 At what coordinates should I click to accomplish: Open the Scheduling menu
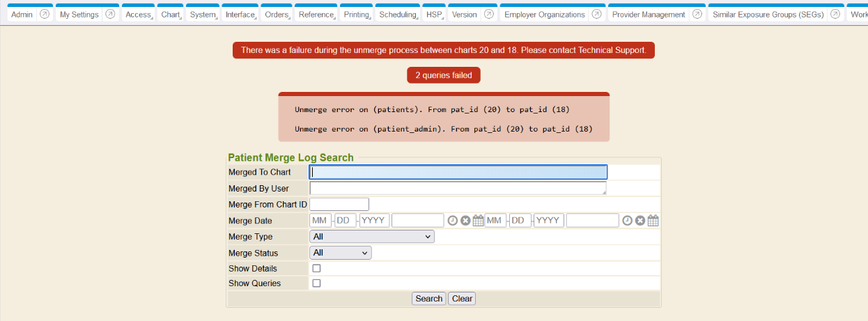pyautogui.click(x=398, y=15)
